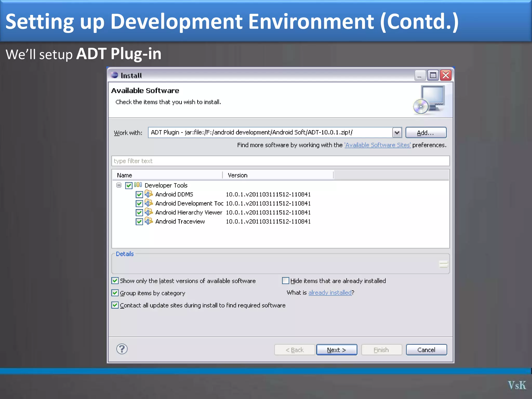The image size is (532, 399).
Task: Select the Developer Tools row label
Action: click(x=166, y=185)
